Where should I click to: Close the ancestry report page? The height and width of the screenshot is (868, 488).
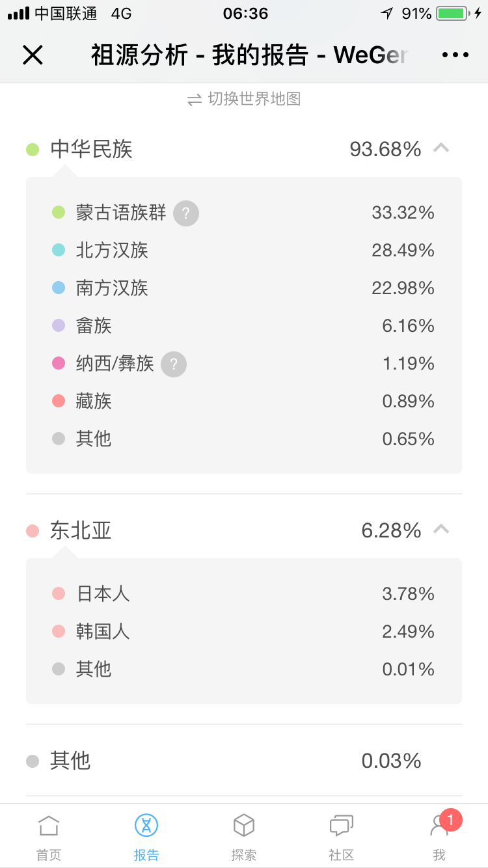33,55
